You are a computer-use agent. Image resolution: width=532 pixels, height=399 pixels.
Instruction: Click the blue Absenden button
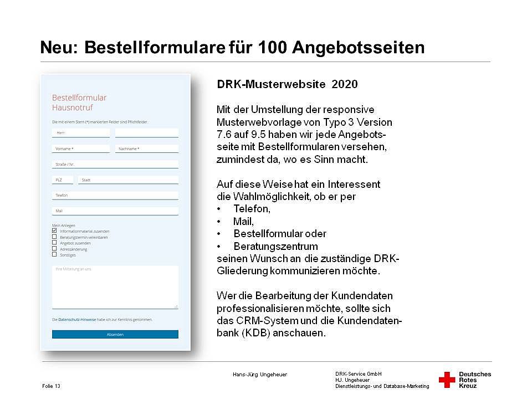[115, 335]
